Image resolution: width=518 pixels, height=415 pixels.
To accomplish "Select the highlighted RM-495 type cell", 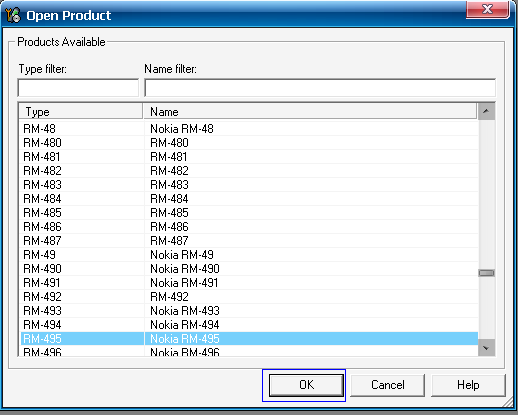I will (x=82, y=339).
